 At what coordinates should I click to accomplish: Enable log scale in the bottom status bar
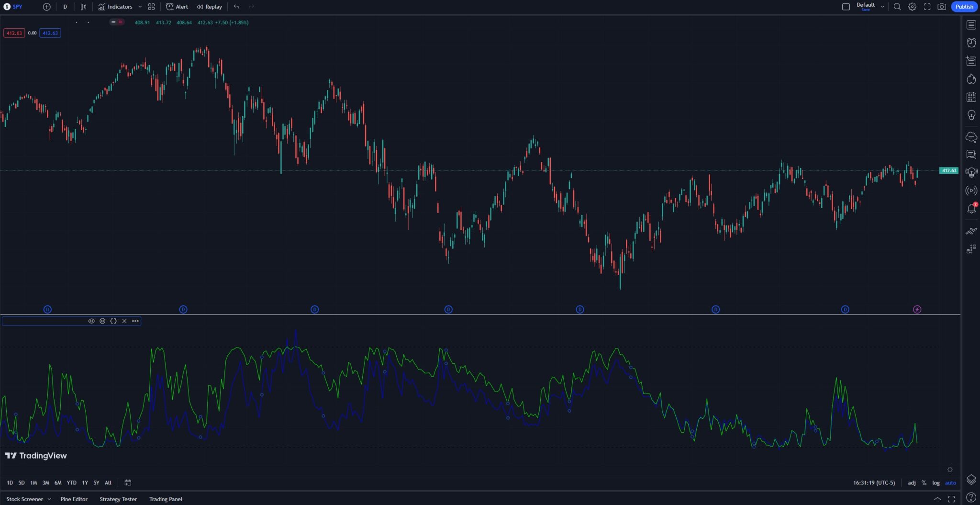[935, 483]
